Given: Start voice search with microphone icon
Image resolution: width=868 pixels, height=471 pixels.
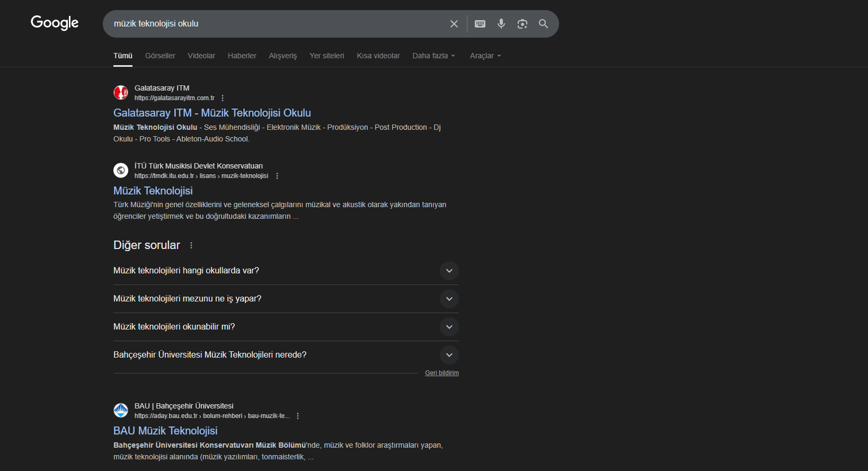Looking at the screenshot, I should pos(501,24).
